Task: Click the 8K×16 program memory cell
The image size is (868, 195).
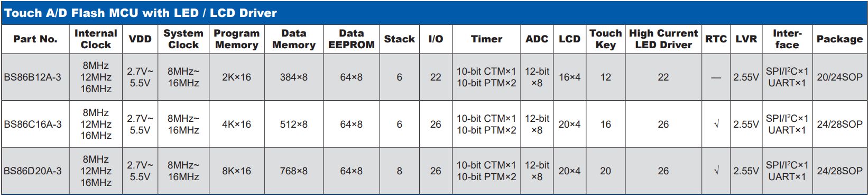Action: [x=236, y=171]
